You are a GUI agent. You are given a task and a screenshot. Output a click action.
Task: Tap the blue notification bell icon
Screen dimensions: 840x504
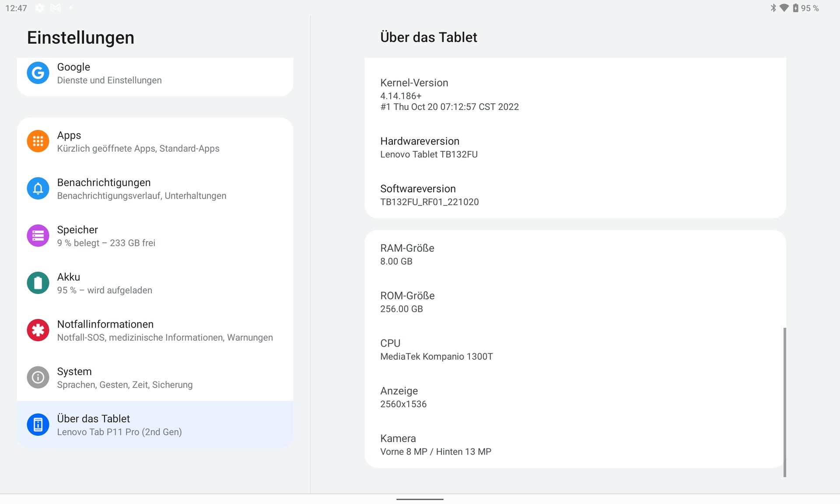click(38, 189)
